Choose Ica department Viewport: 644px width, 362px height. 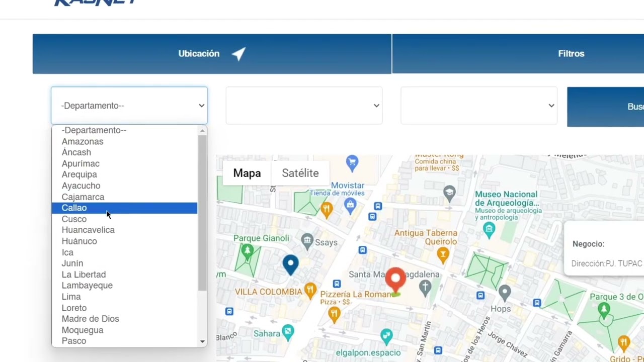[x=124, y=252]
